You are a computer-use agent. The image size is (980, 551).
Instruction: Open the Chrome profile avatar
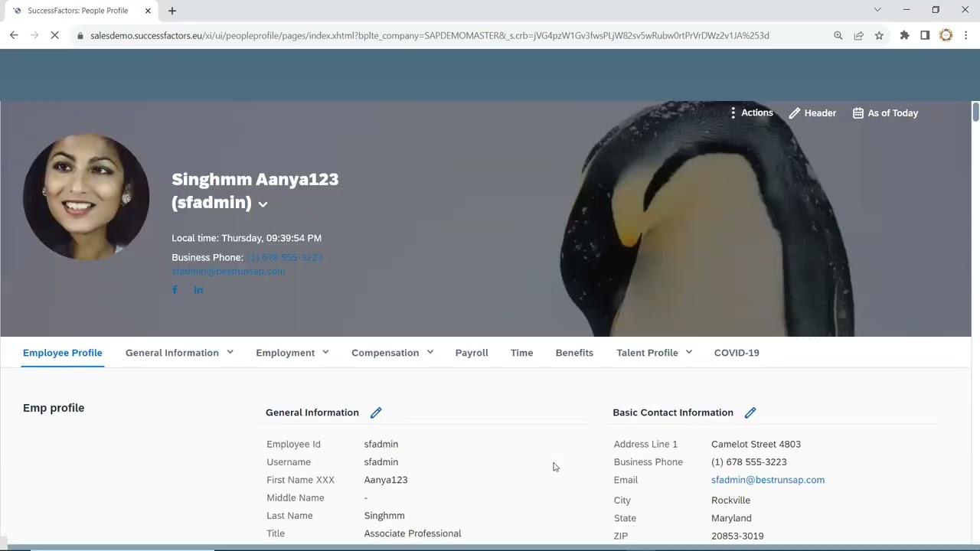946,35
